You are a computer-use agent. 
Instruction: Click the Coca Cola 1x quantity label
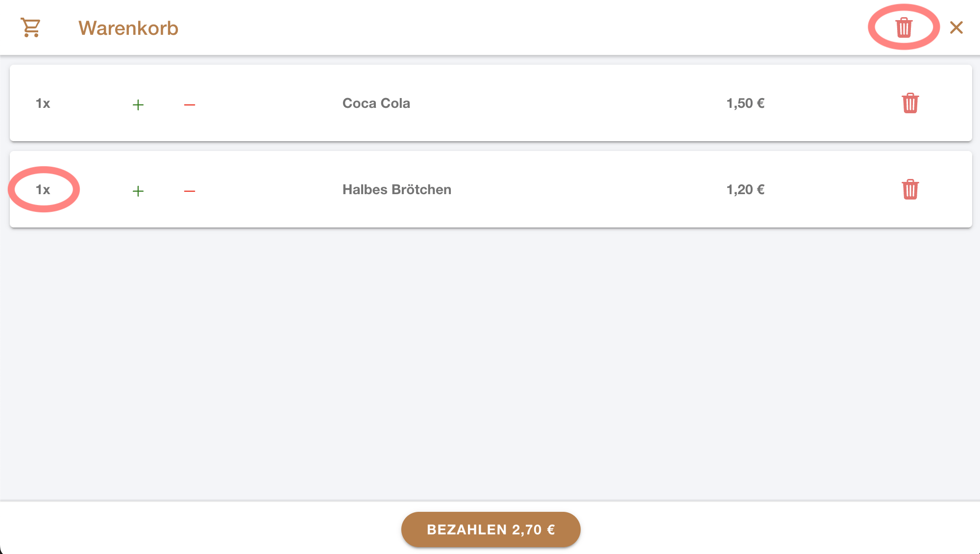(43, 103)
